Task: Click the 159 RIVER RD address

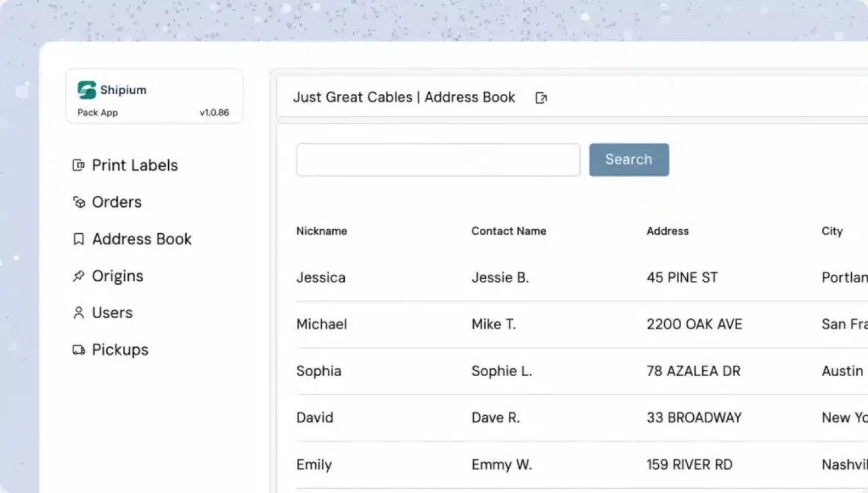Action: click(x=690, y=465)
